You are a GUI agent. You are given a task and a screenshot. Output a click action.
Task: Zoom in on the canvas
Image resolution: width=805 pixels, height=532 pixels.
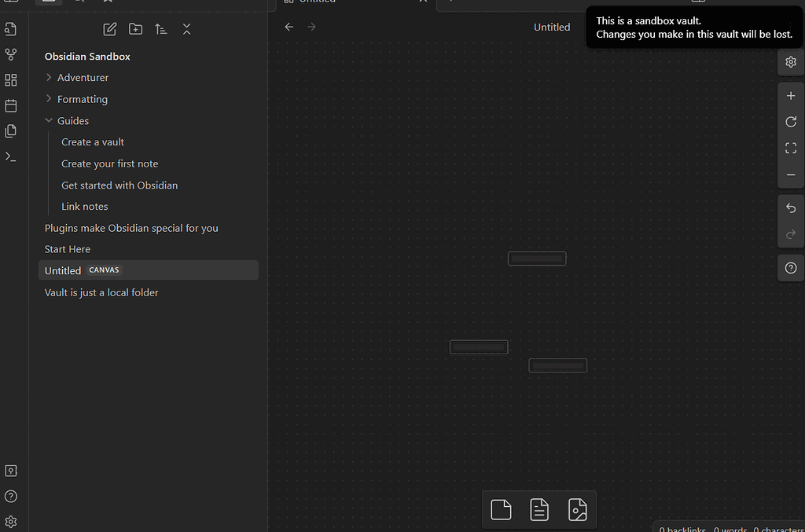pyautogui.click(x=791, y=95)
